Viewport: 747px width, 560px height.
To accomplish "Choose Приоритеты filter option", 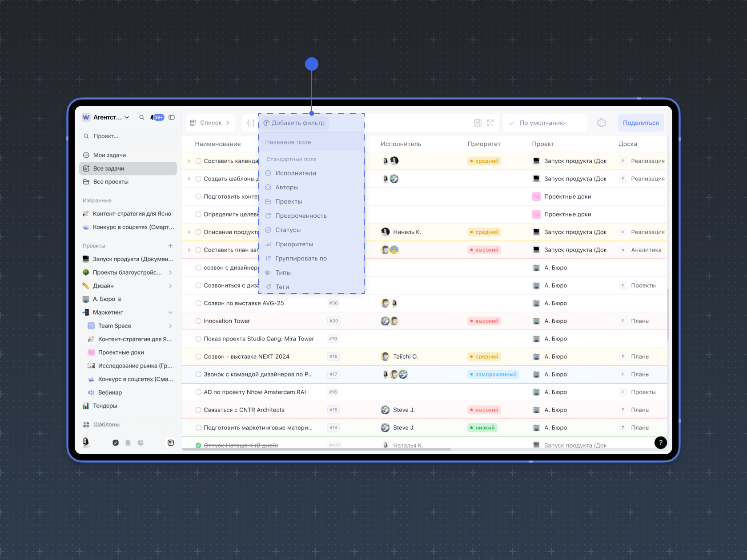I will (294, 244).
